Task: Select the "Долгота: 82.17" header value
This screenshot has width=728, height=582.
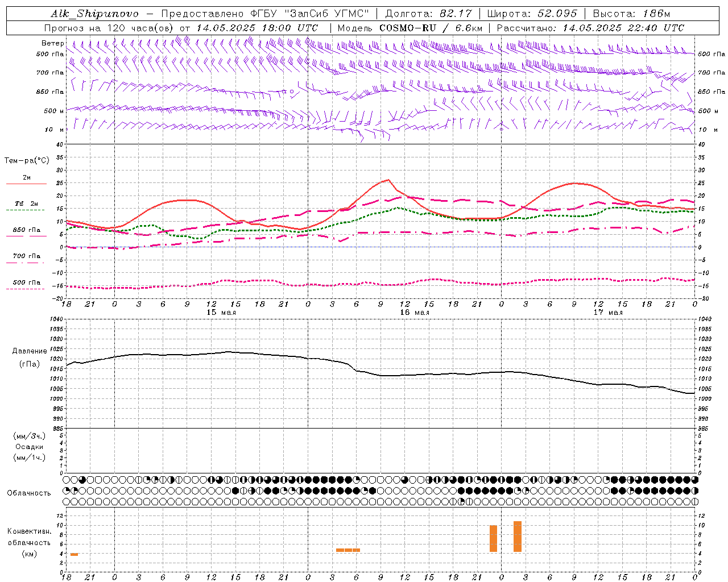Action: click(428, 14)
